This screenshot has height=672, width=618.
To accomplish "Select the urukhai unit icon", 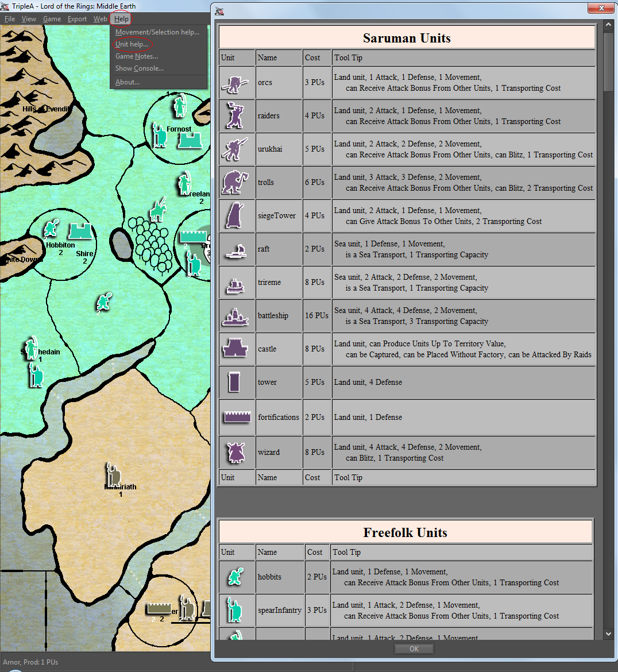I will pyautogui.click(x=235, y=149).
